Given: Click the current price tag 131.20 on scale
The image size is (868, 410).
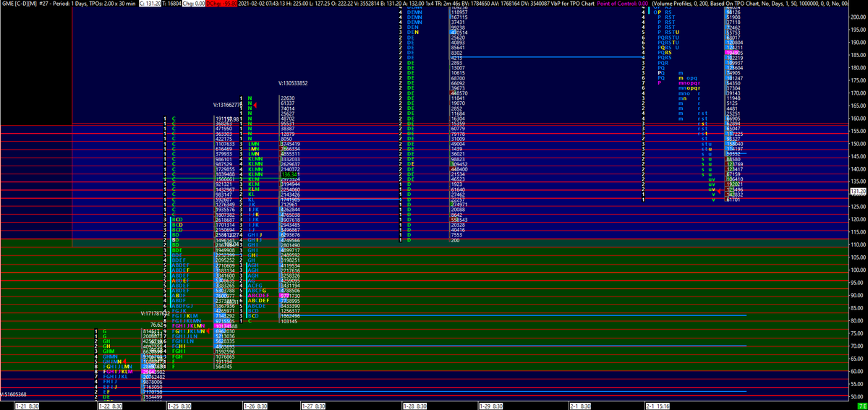Looking at the screenshot, I should 859,191.
